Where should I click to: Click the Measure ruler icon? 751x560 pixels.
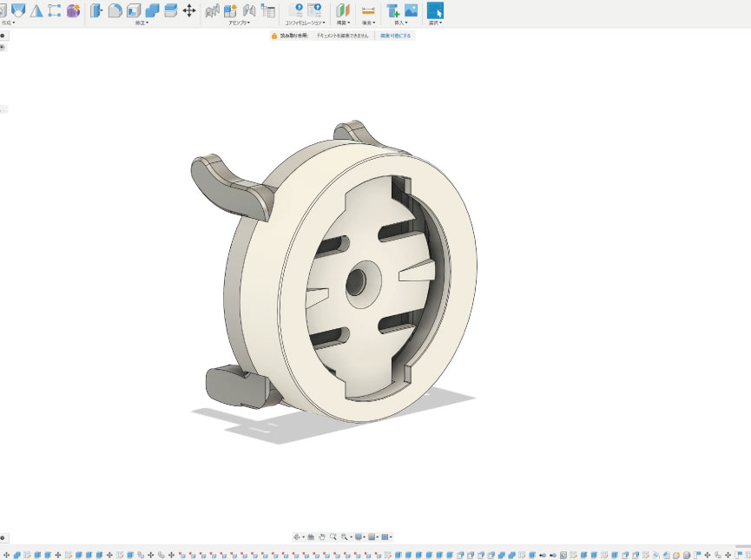[x=368, y=10]
